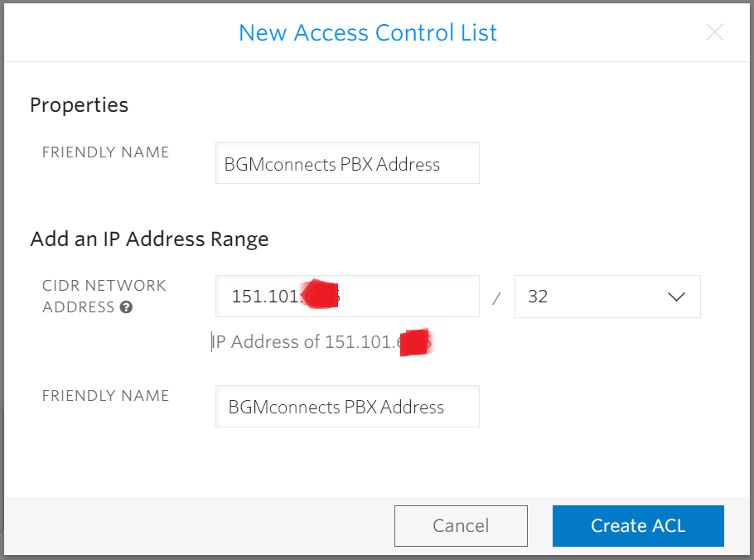Click the Add an IP Address Range heading

pos(149,239)
